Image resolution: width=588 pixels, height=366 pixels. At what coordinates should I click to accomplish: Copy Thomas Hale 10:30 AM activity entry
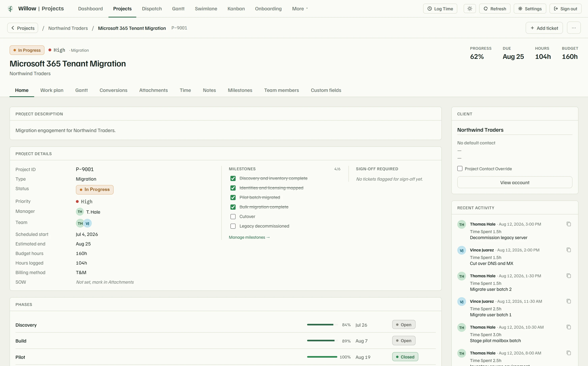click(569, 327)
